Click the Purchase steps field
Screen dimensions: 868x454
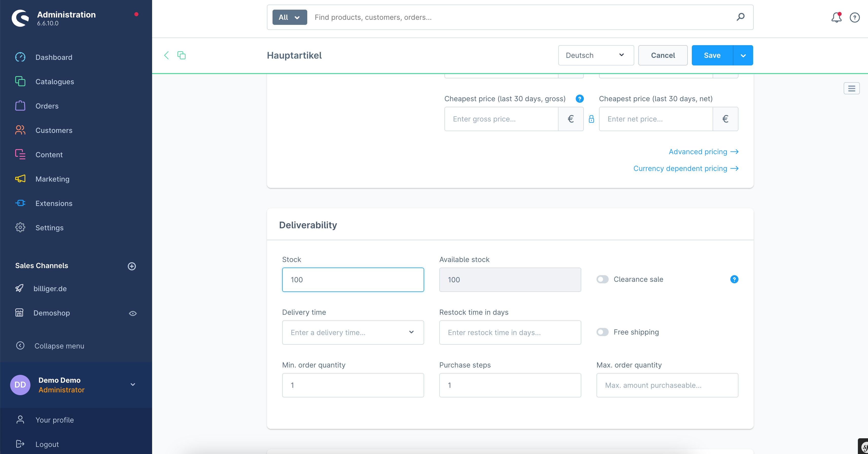point(510,385)
